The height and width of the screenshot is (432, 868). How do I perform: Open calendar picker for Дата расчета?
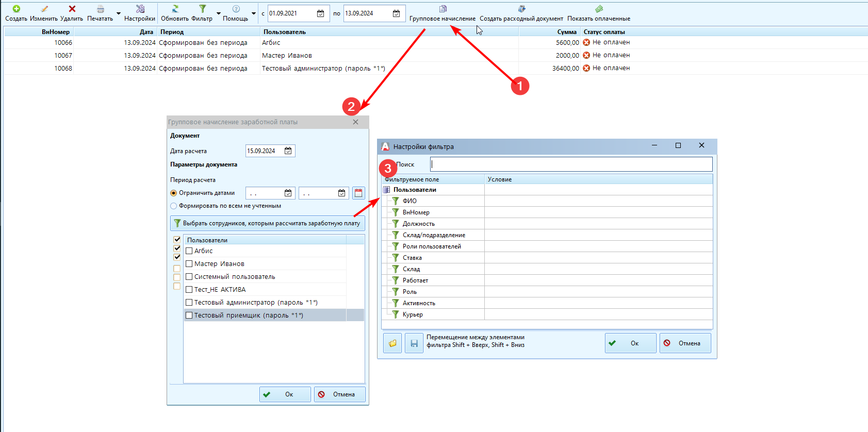pyautogui.click(x=288, y=151)
